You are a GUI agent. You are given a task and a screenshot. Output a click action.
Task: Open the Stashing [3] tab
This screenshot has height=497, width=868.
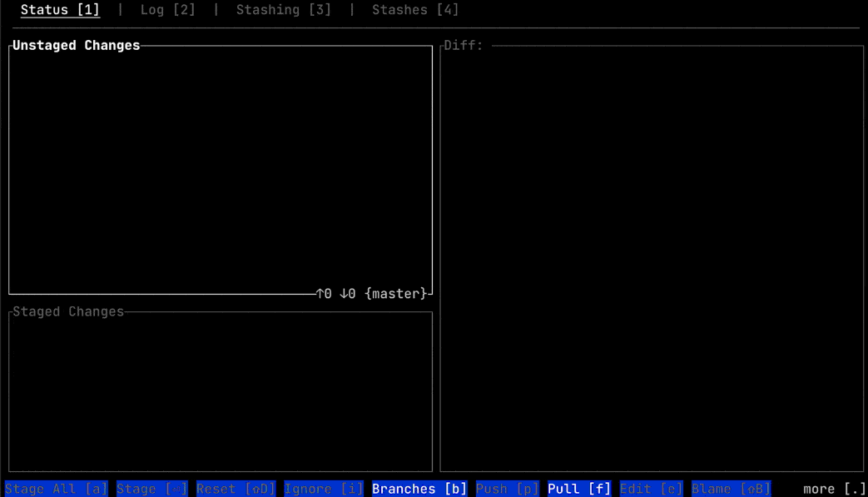283,10
